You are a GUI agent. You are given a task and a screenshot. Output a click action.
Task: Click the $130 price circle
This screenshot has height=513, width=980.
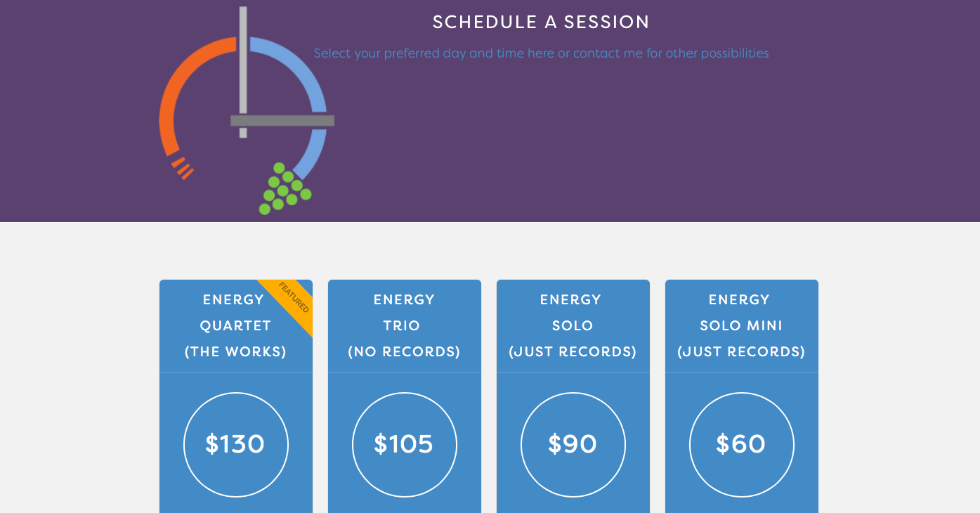coord(236,445)
